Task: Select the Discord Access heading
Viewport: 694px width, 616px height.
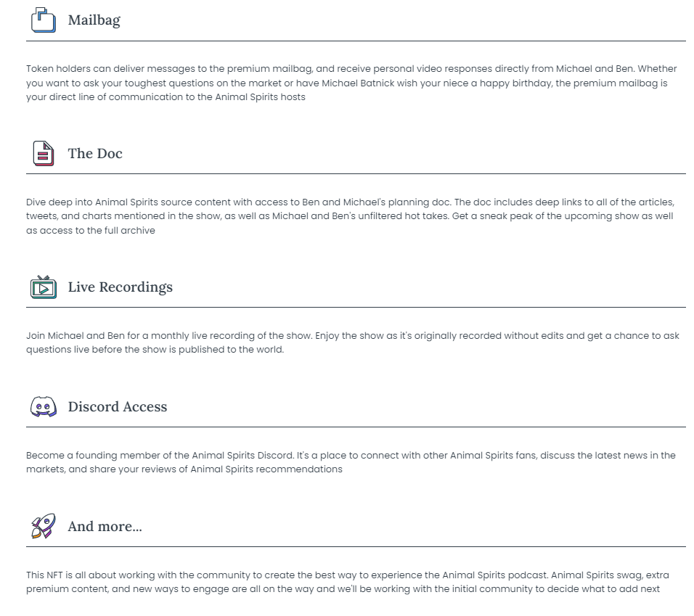Action: [118, 406]
